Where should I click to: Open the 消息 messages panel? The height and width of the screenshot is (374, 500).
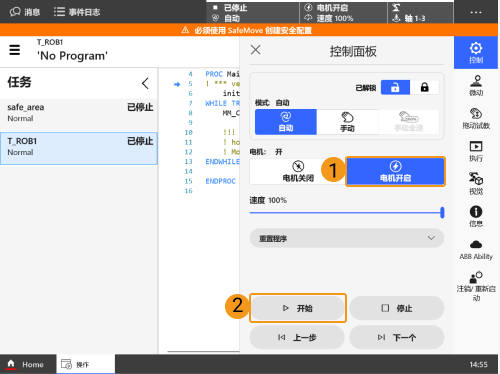point(25,12)
